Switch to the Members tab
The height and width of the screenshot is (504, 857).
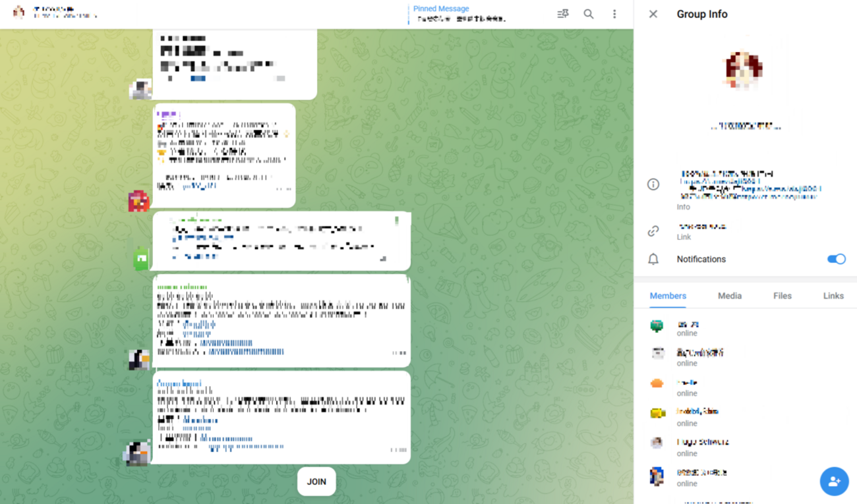(668, 296)
